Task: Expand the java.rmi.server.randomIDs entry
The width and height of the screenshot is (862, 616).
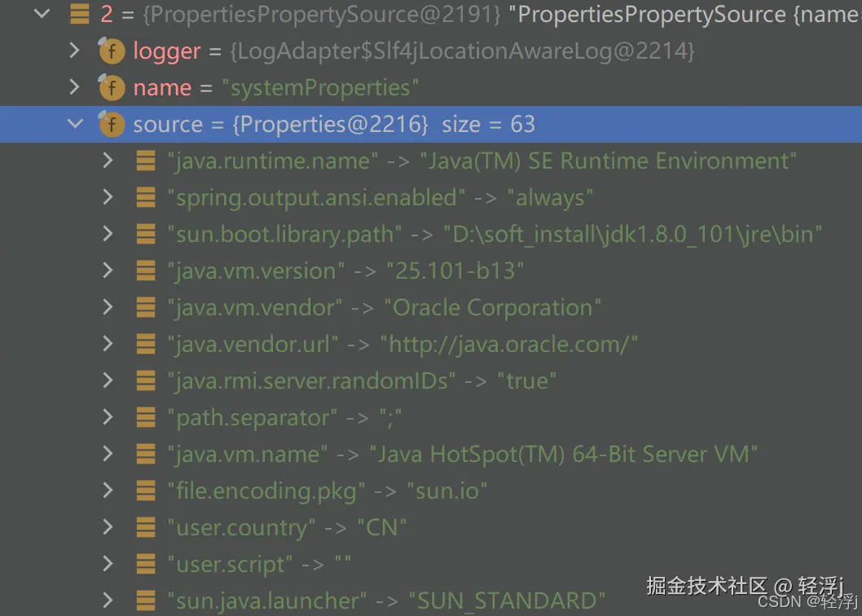Action: [x=108, y=381]
